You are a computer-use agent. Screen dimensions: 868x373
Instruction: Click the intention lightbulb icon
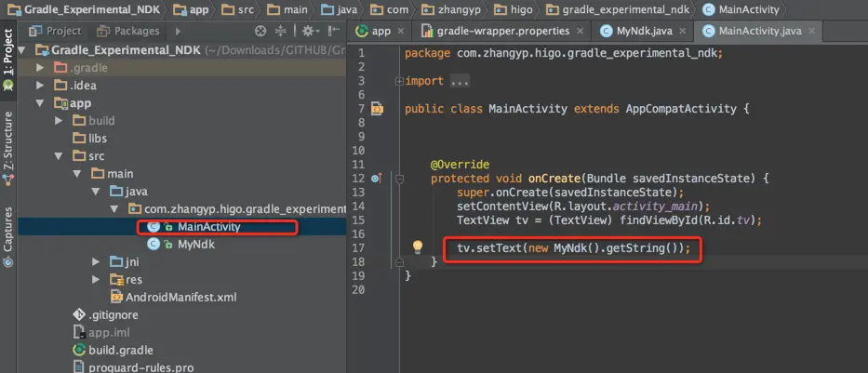418,246
